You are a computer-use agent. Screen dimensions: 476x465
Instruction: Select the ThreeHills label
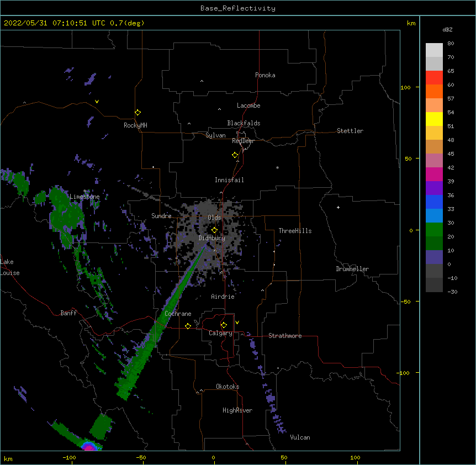tap(295, 231)
